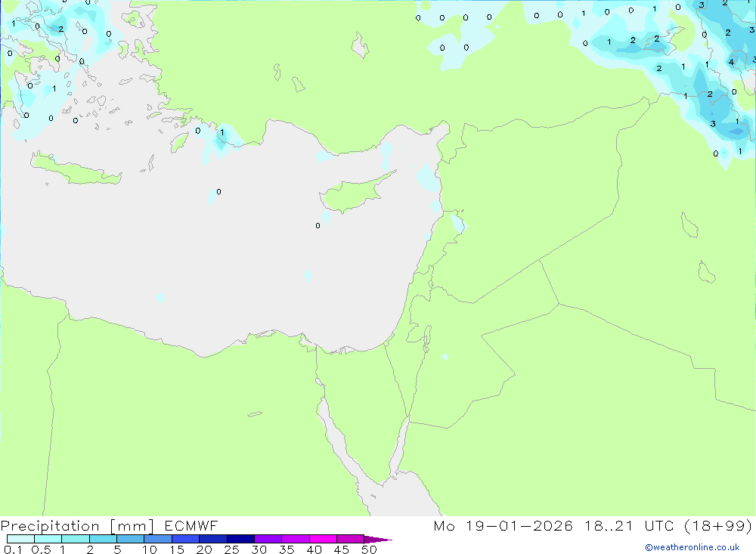Select the 2–5 mm legend color swatch
This screenshot has width=756, height=554.
point(103,539)
